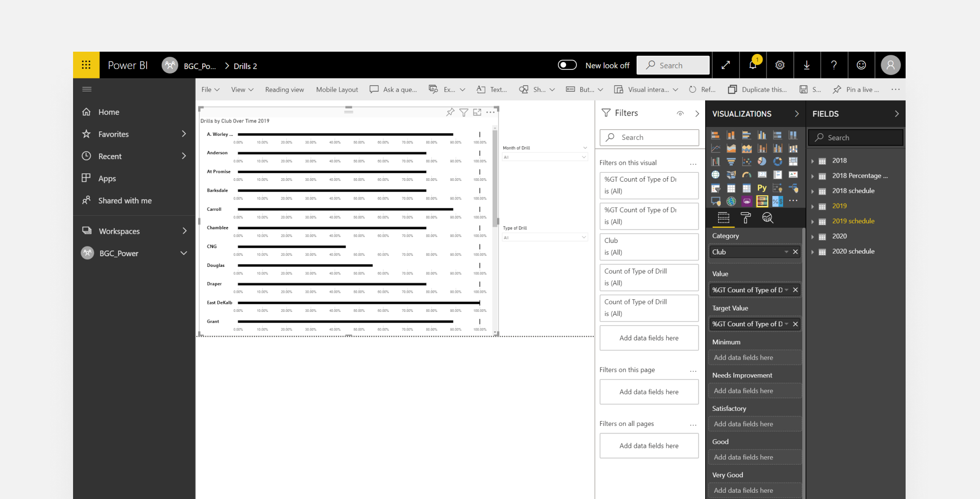Pin the Drills by Club visual
The image size is (980, 499).
coord(450,112)
